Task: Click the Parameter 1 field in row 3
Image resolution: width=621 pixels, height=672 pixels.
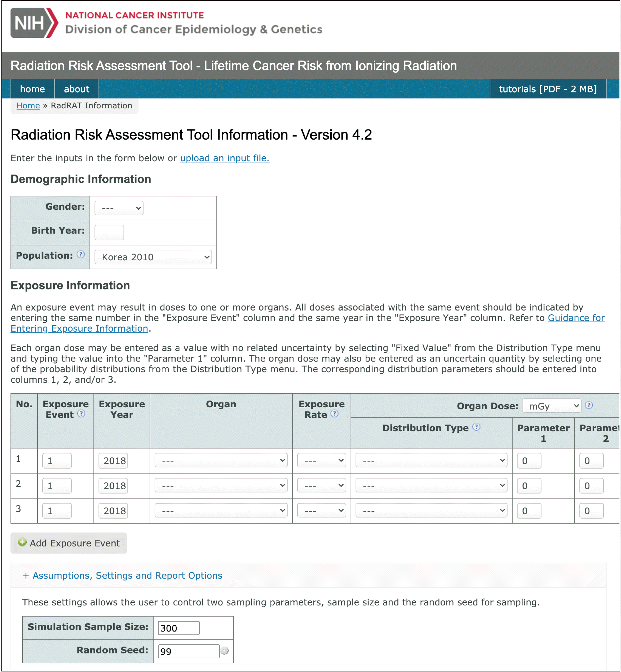Action: [529, 511]
